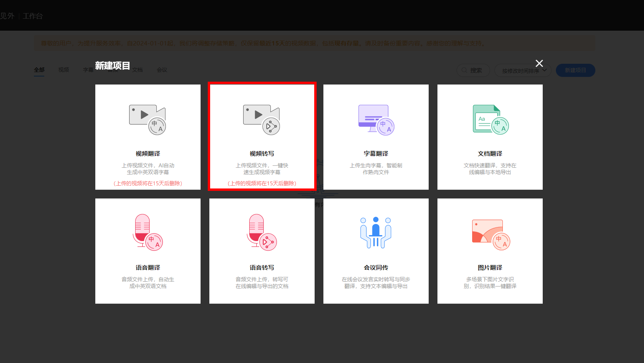This screenshot has width=644, height=363.
Task: Click the 语音翻译 card title
Action: (148, 267)
